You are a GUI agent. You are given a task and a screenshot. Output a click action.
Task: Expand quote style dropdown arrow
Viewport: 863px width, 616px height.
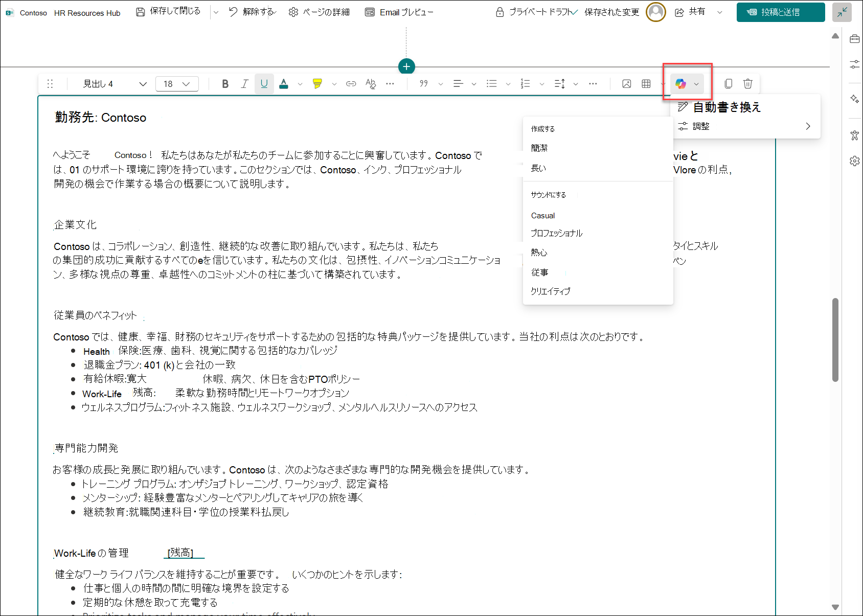point(441,84)
